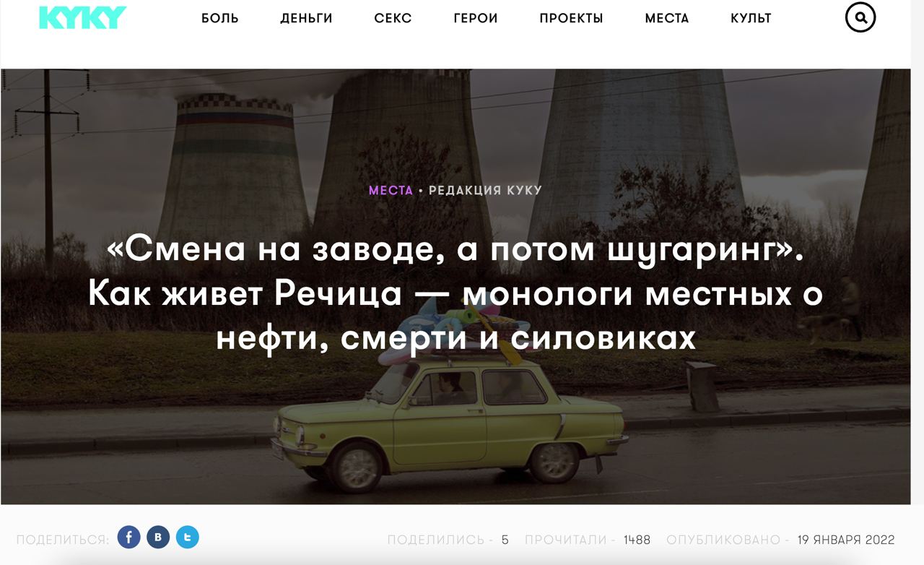This screenshot has height=565, width=924.
Task: Go to МЕСТА in the top navigation
Action: (667, 18)
